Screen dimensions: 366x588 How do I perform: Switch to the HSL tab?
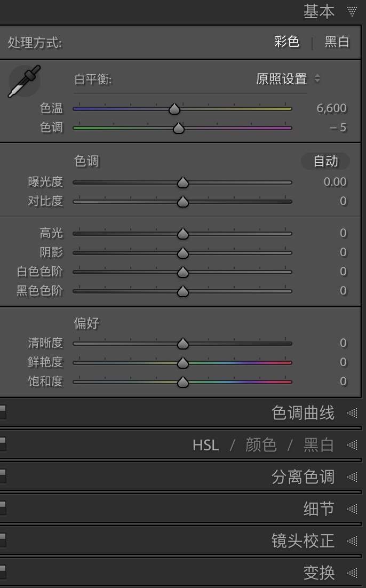(205, 445)
